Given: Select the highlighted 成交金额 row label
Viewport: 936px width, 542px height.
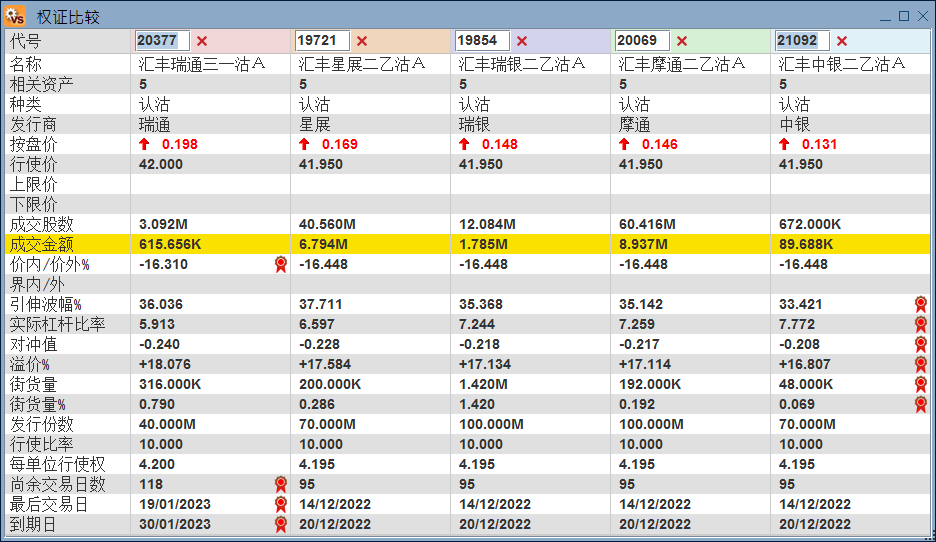Looking at the screenshot, I should (41, 244).
